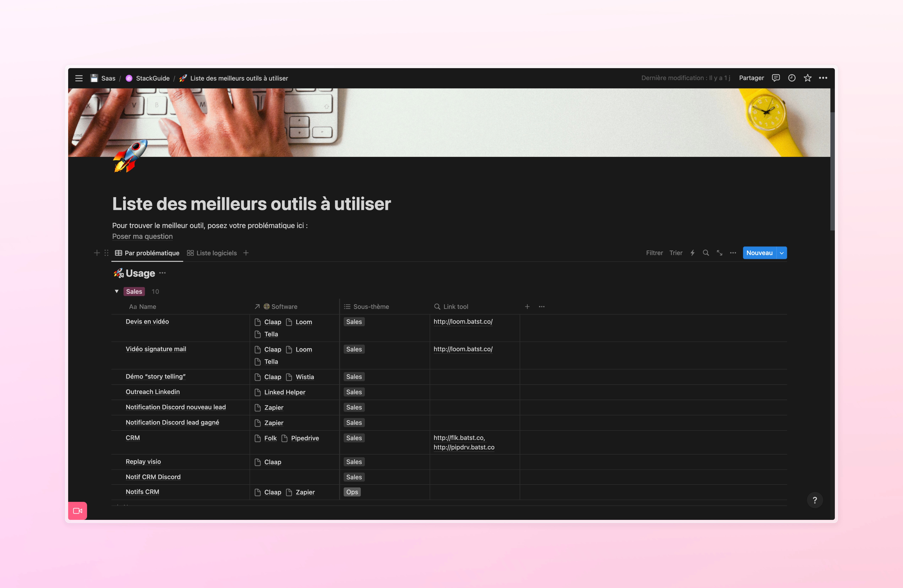
Task: Open current page breadcrumb Liste des meilleurs outils
Action: click(x=233, y=78)
